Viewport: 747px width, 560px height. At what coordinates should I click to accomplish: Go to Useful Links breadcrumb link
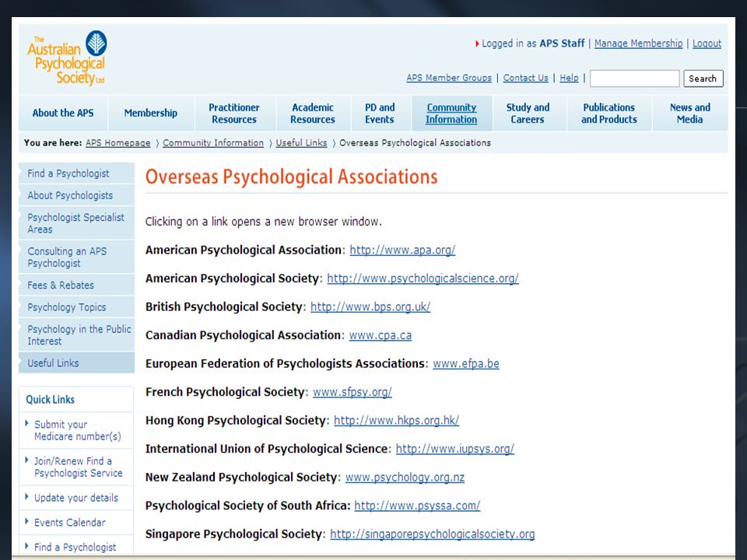coord(302,143)
